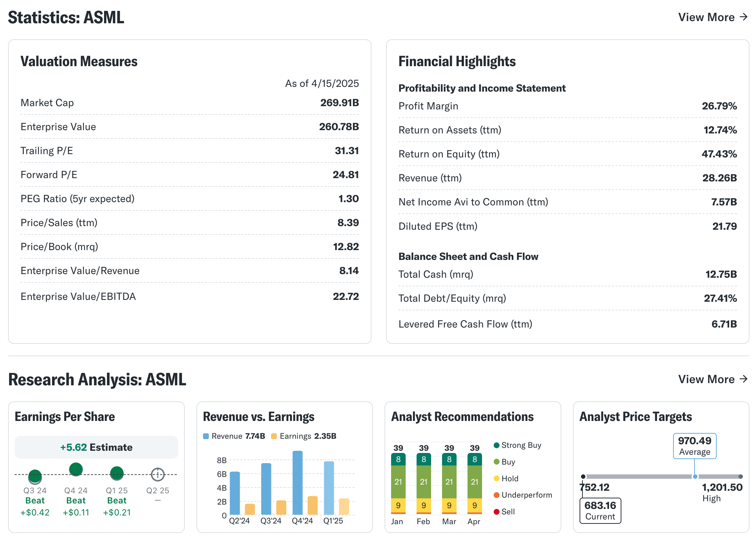Click the +5.62 Estimate banner
This screenshot has width=756, height=538.
tap(96, 447)
